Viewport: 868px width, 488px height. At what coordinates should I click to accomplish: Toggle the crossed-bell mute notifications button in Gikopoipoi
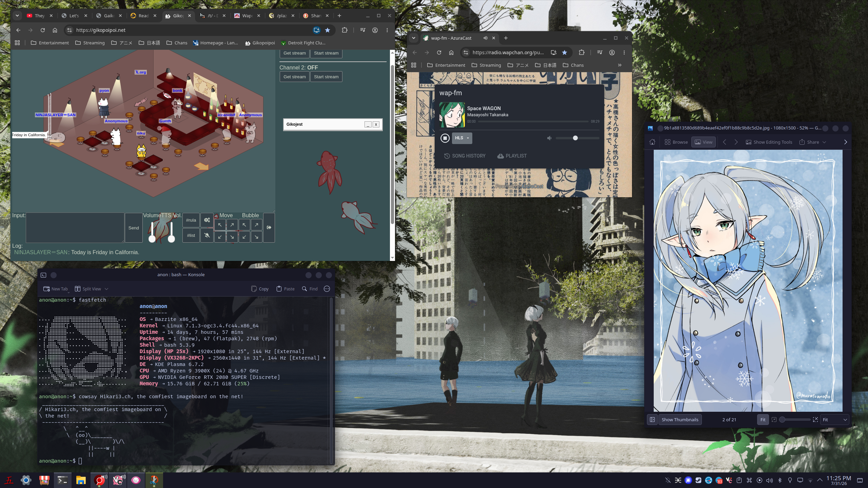pos(207,235)
